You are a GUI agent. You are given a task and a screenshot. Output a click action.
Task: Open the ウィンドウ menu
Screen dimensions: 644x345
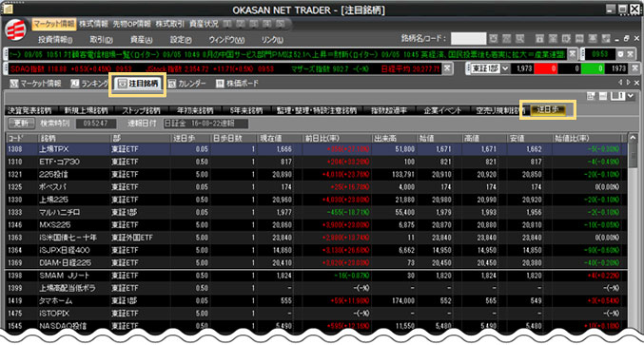click(x=226, y=40)
